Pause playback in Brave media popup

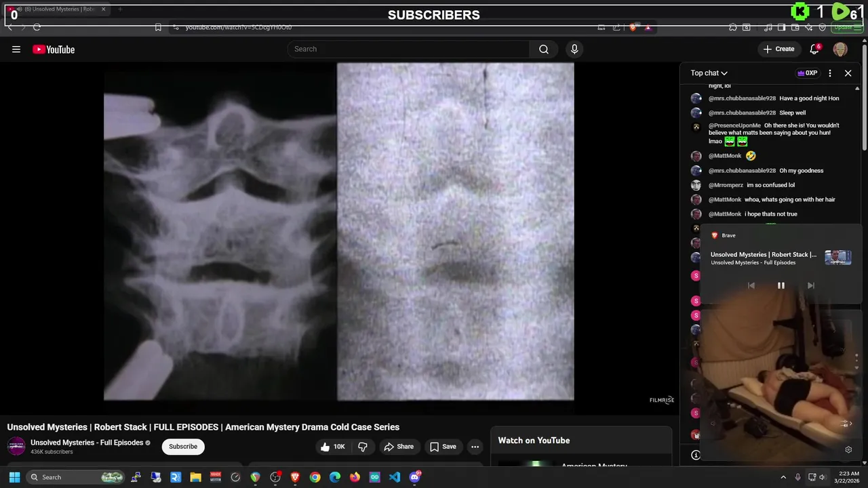pos(781,285)
